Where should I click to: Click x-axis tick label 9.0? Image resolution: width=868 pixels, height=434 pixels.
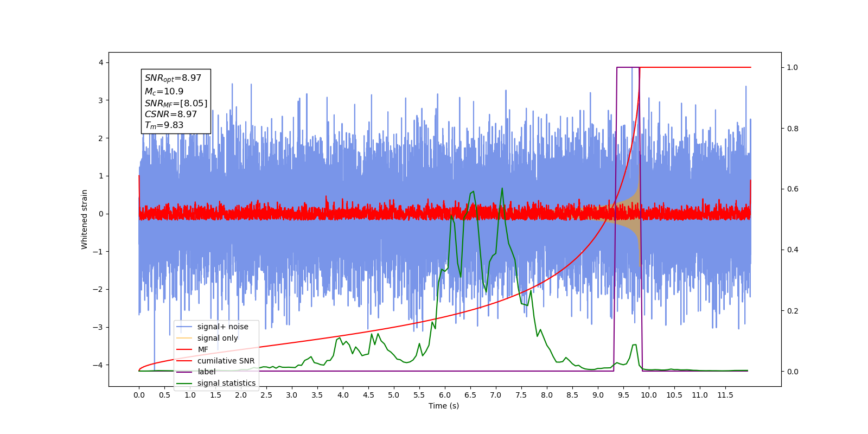click(x=598, y=395)
